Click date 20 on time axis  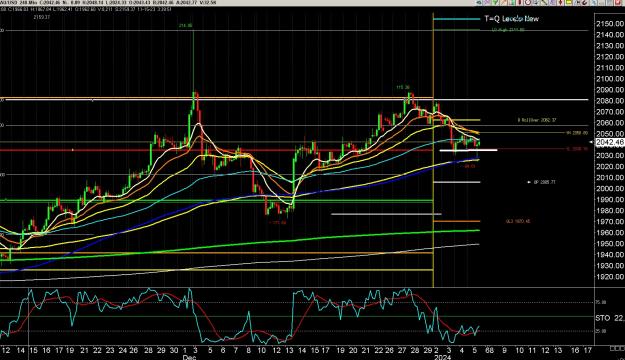[353, 350]
